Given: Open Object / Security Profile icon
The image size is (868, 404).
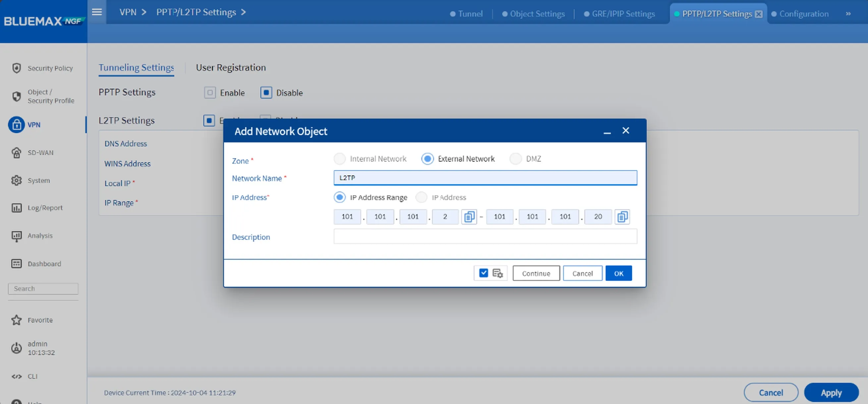Looking at the screenshot, I should [17, 96].
